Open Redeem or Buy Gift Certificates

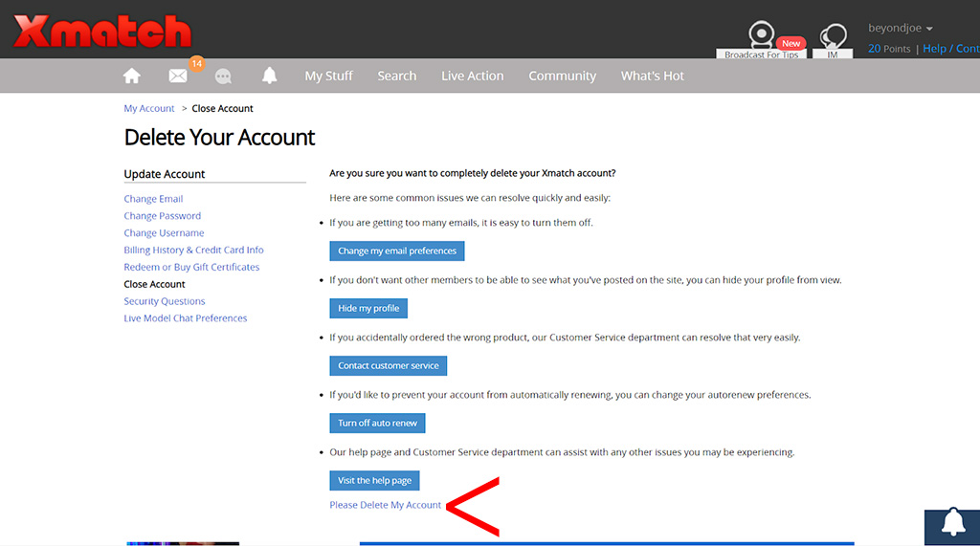[191, 267]
